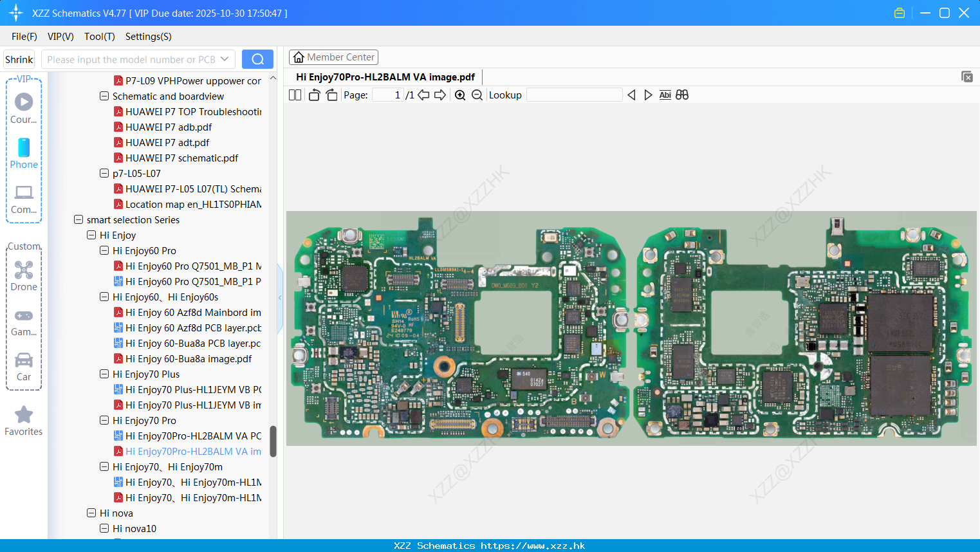This screenshot has height=552, width=980.
Task: Click the Lookup text field
Action: tap(574, 95)
